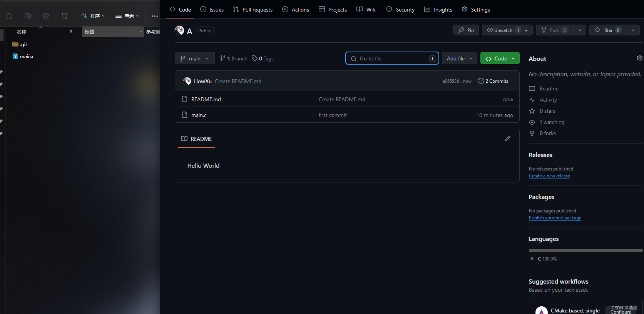Star this repository

coord(608,30)
